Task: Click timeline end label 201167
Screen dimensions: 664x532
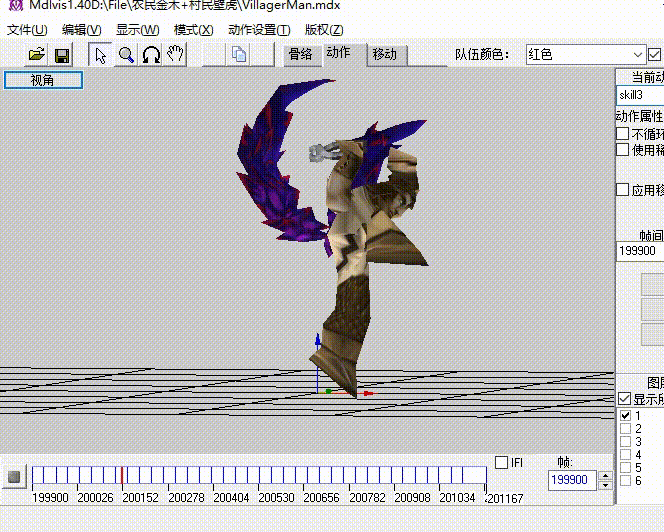Action: pyautogui.click(x=506, y=499)
